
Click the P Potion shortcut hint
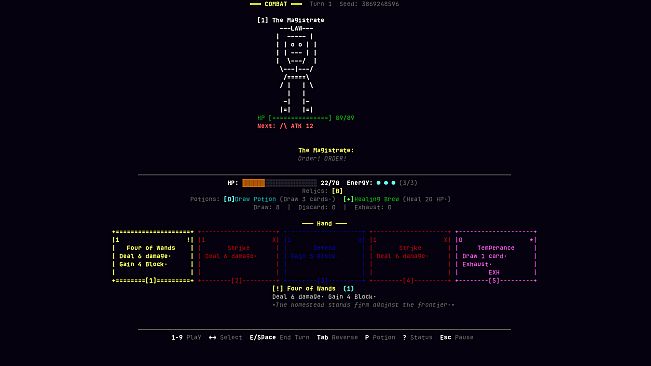[x=380, y=337]
